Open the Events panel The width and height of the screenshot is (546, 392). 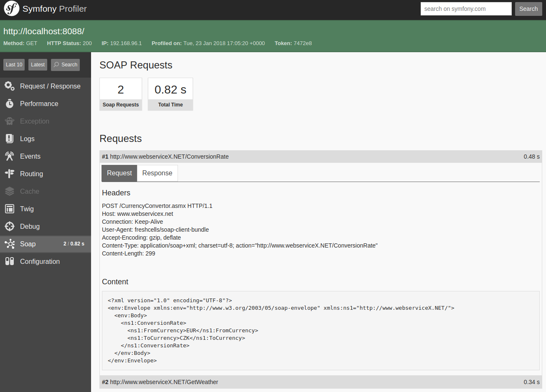(46, 156)
